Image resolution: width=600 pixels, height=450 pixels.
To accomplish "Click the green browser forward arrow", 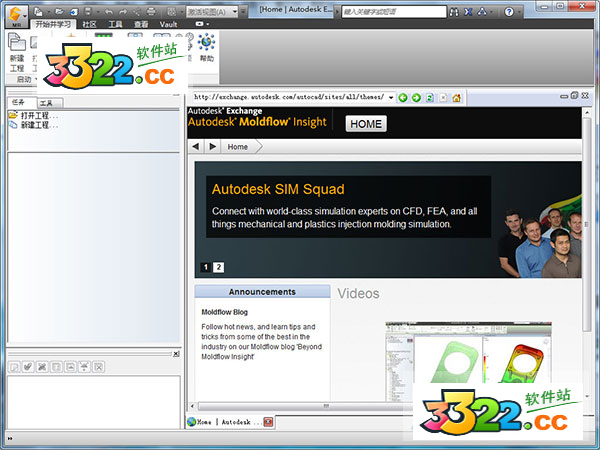I will pos(416,98).
